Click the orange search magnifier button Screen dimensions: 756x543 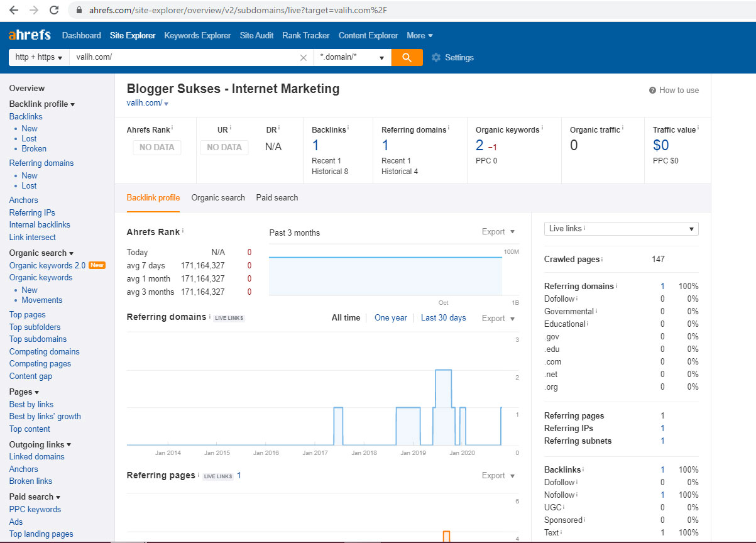point(407,57)
